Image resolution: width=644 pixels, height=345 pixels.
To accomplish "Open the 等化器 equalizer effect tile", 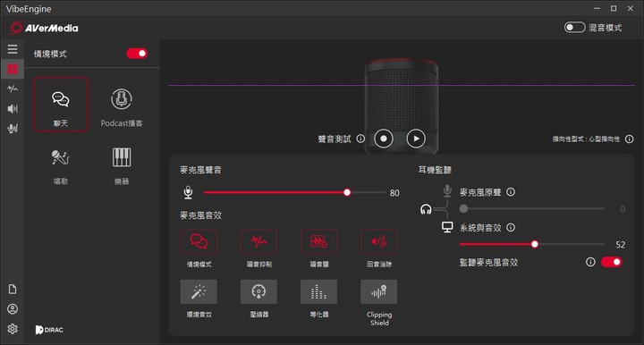I will coord(318,291).
